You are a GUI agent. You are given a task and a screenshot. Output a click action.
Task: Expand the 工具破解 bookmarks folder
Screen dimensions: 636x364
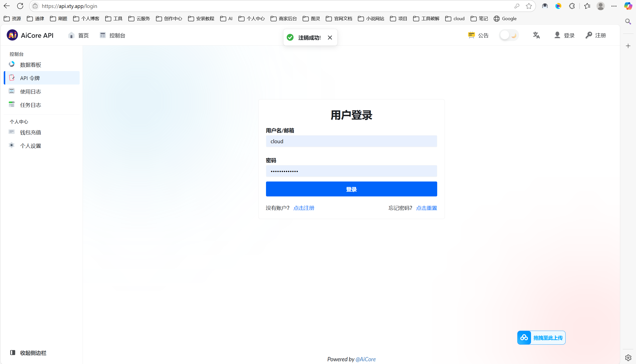[425, 18]
